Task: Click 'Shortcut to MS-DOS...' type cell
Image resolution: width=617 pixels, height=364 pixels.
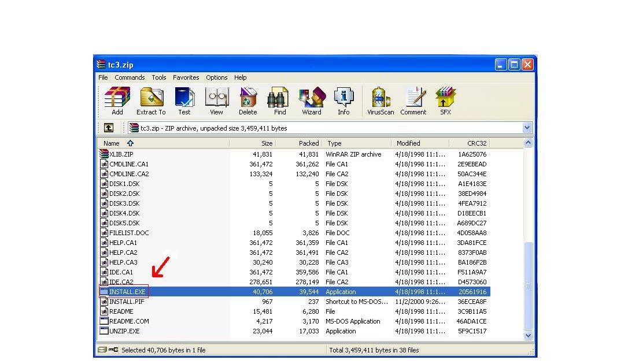Action: pos(357,302)
